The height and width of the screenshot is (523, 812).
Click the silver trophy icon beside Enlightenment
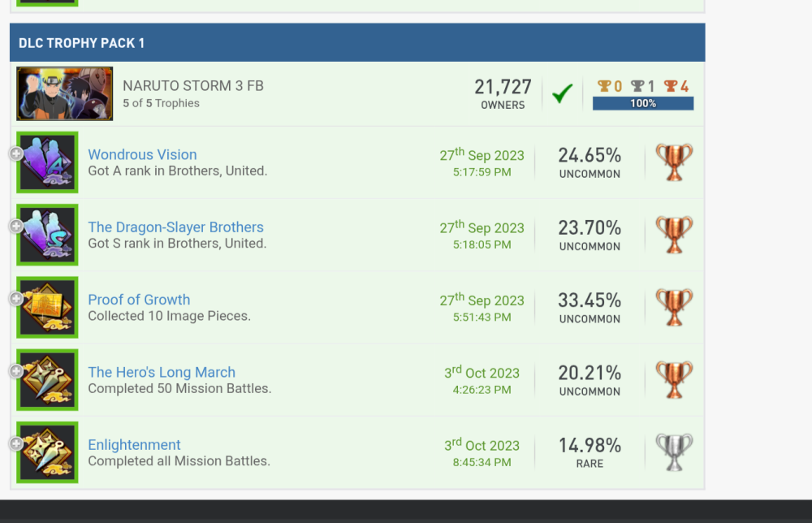point(673,452)
